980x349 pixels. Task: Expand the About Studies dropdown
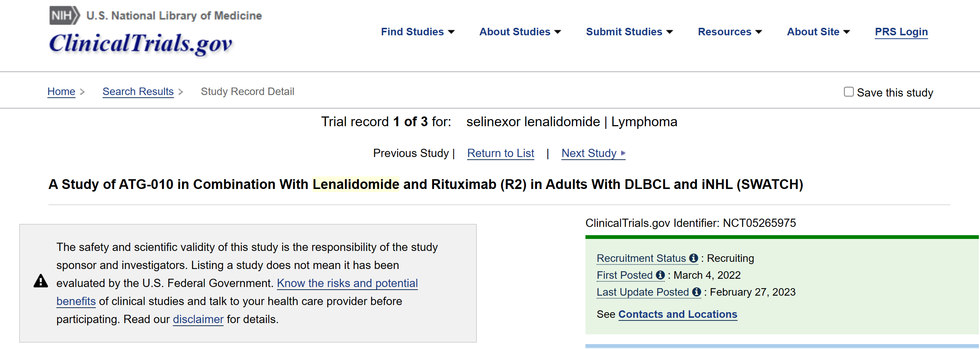coord(520,32)
